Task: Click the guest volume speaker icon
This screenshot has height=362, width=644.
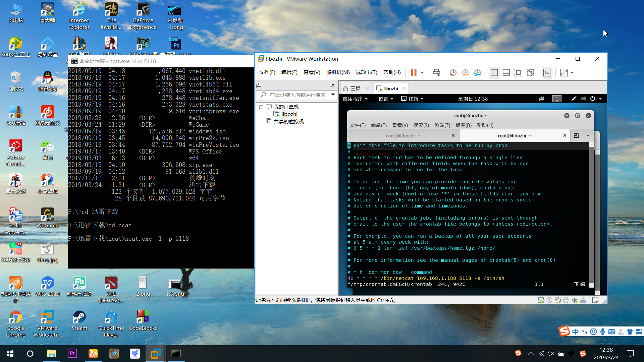Action: [x=583, y=99]
